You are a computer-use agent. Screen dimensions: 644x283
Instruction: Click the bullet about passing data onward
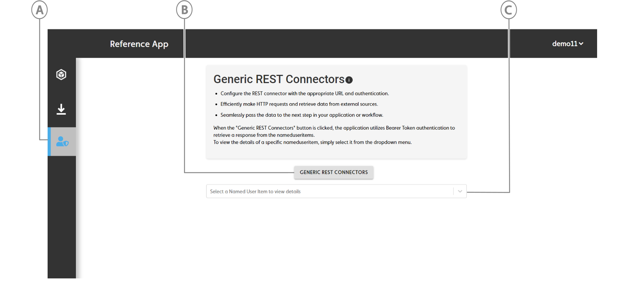[301, 115]
